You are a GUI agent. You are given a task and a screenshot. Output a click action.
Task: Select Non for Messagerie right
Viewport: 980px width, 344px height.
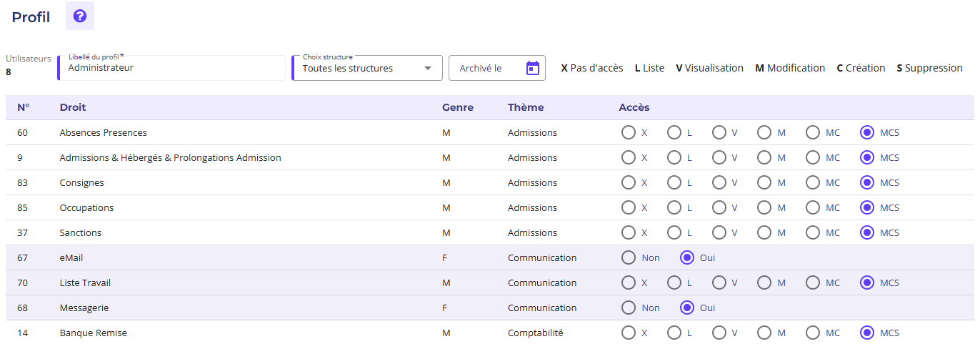(x=629, y=308)
